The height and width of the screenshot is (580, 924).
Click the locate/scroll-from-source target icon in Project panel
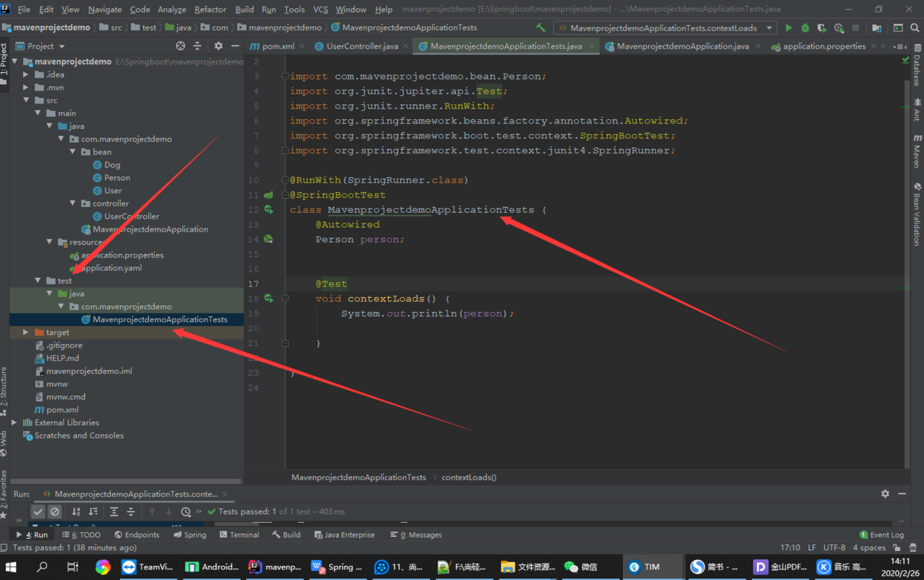(x=180, y=46)
